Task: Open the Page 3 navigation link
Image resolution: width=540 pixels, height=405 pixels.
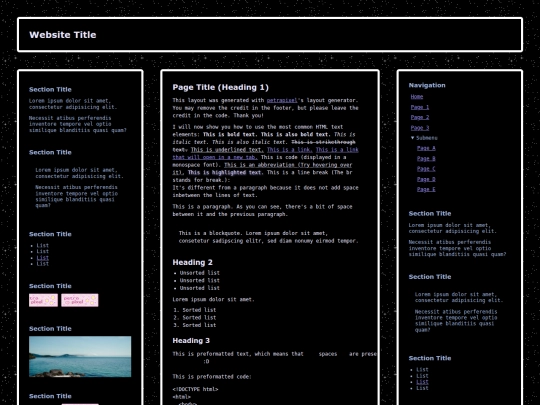Action: (420, 128)
